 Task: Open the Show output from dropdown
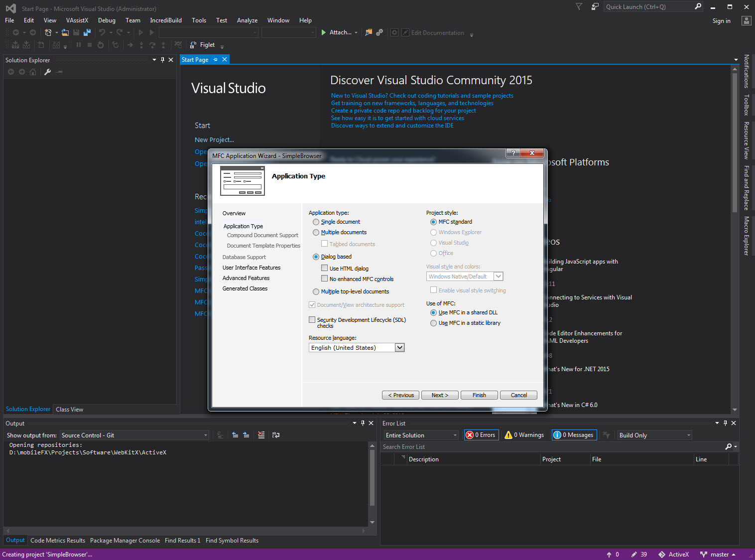(x=205, y=435)
